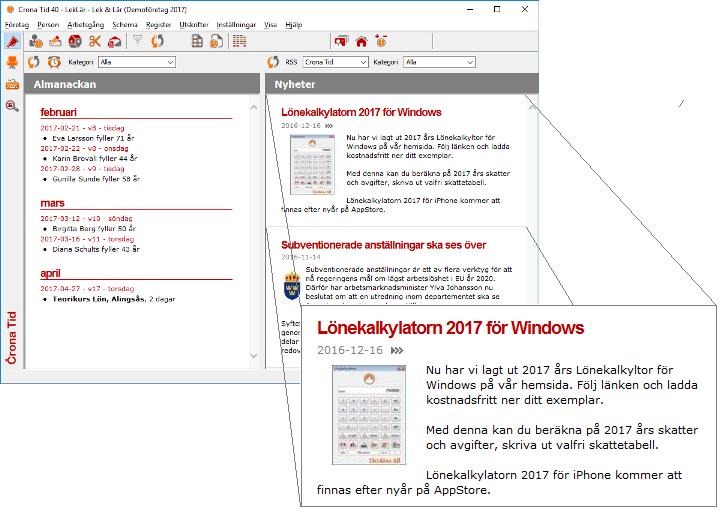Click the calculator thumbnail in the Nyheter panel
This screenshot has height=522, width=725.
[312, 165]
